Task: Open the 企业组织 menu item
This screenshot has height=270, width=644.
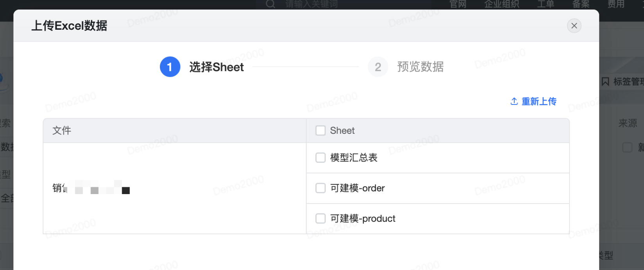Action: (502, 4)
